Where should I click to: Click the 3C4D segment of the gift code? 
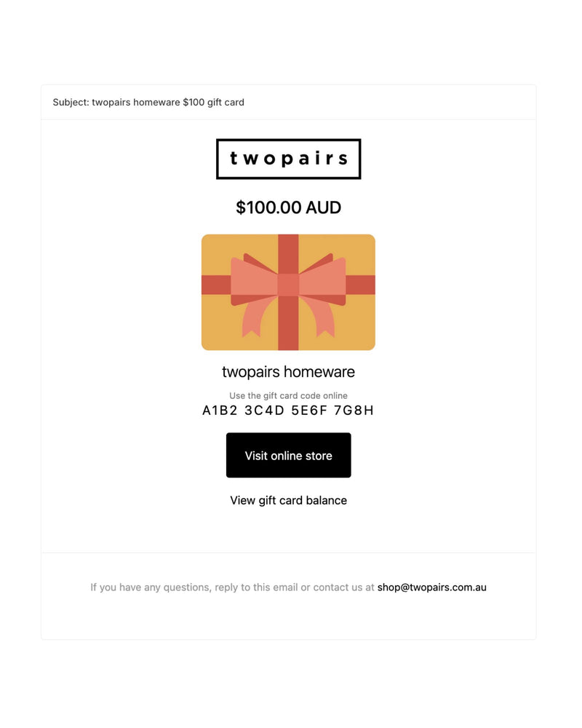pos(264,411)
